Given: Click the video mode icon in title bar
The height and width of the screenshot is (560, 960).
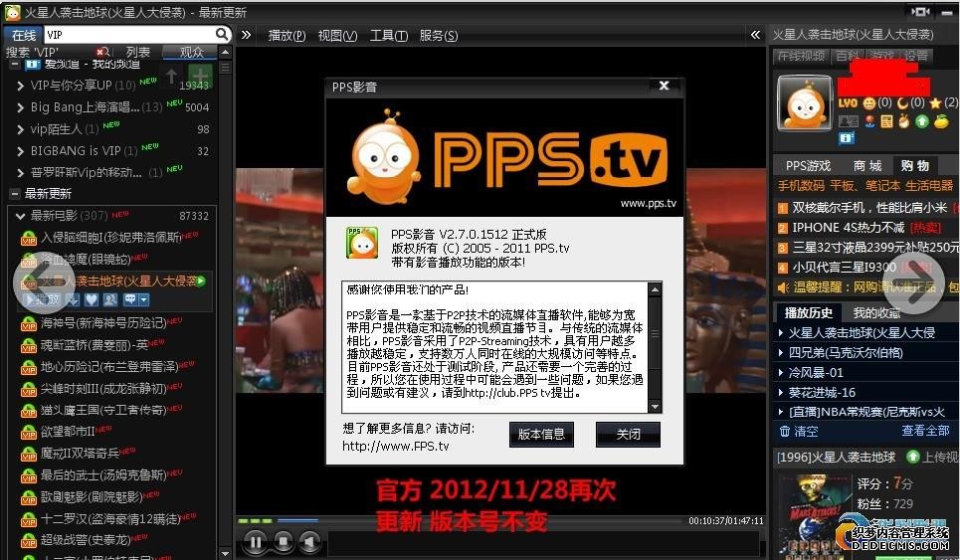Looking at the screenshot, I should [921, 12].
